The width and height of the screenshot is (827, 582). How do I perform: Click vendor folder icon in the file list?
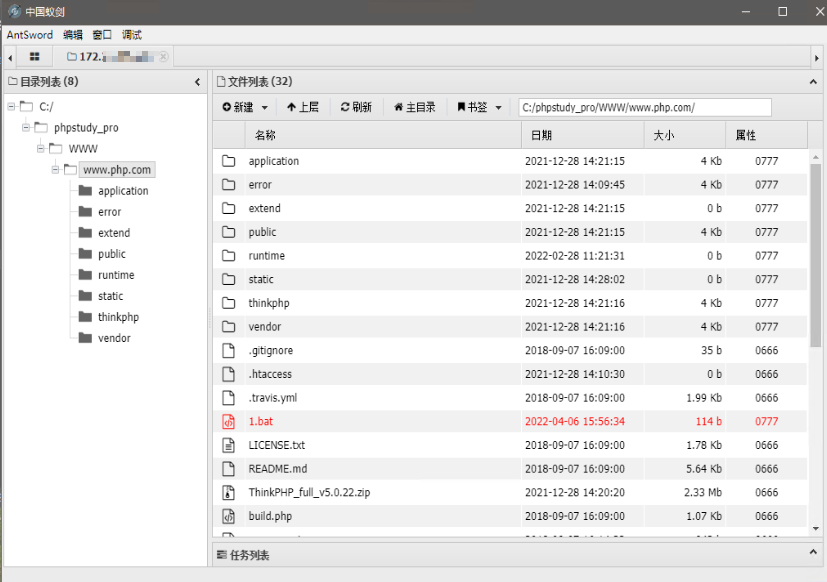(x=228, y=327)
